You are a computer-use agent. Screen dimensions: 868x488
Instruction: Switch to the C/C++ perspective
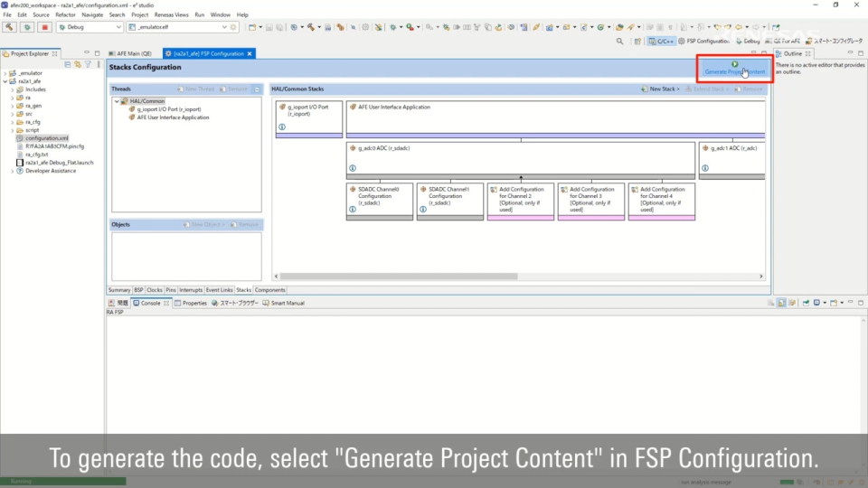[661, 41]
